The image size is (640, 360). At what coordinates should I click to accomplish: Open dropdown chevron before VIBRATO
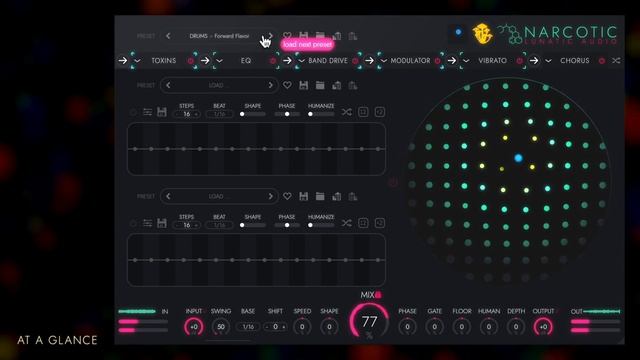(466, 61)
